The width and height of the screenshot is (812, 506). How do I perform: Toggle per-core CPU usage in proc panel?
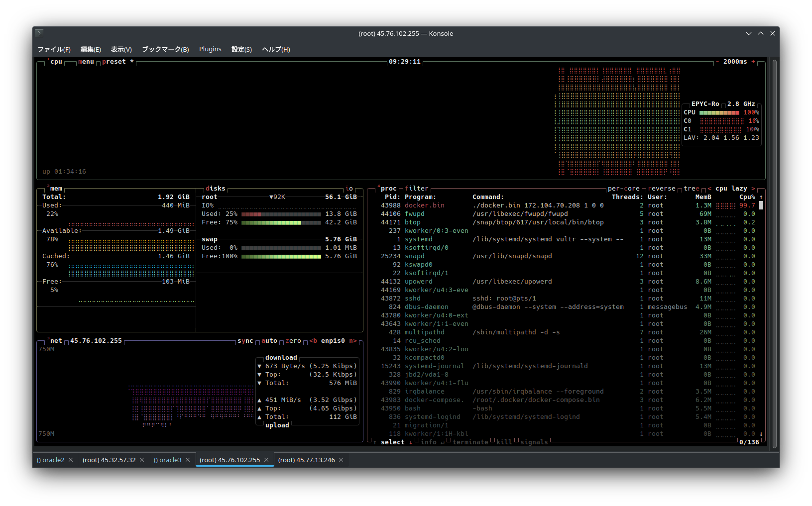pyautogui.click(x=623, y=189)
